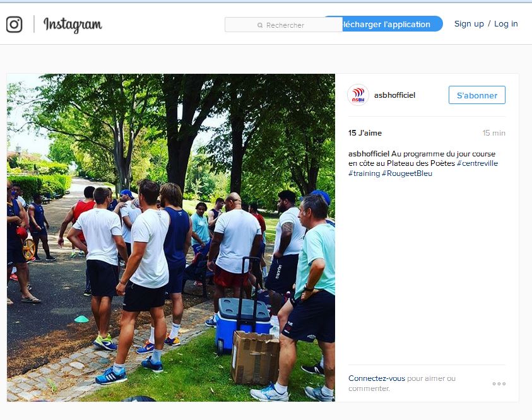Click the Instagram camera logo icon
532x420 pixels.
click(x=15, y=25)
